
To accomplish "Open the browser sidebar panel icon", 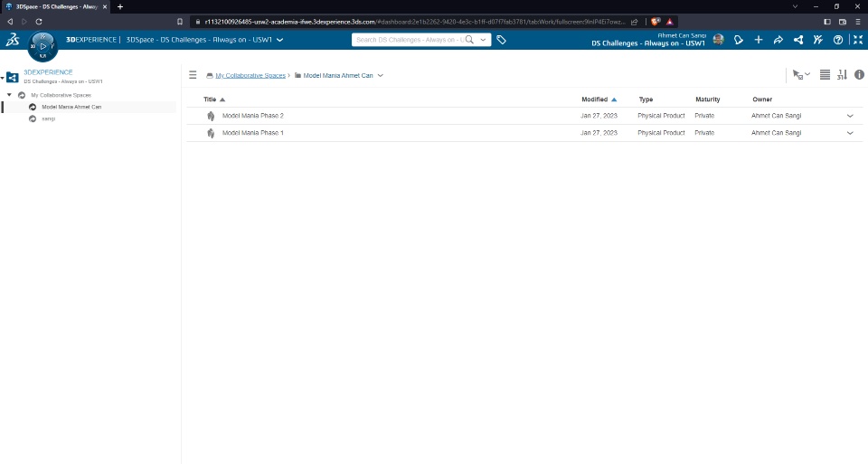I will click(827, 22).
